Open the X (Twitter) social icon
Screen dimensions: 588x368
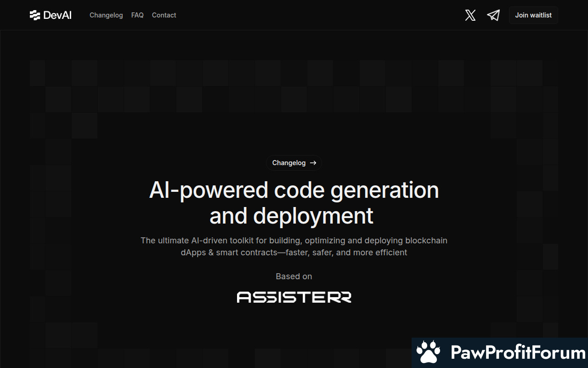[x=470, y=15]
